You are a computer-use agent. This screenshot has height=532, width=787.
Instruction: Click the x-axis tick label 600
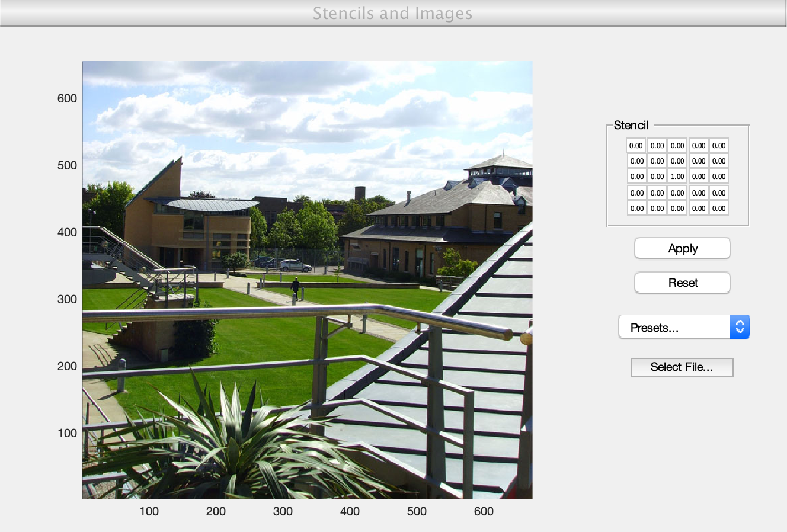point(484,511)
